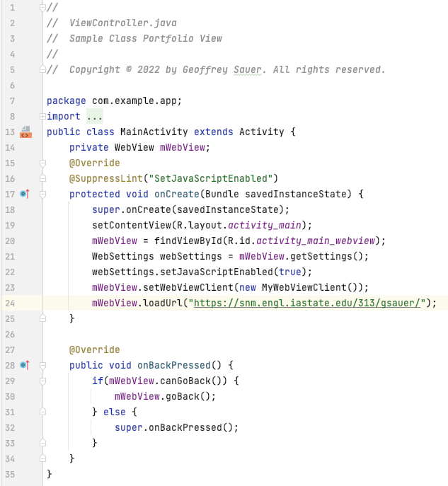Expand the folded import statements
Screen dimensions: 448x486
pos(42,117)
